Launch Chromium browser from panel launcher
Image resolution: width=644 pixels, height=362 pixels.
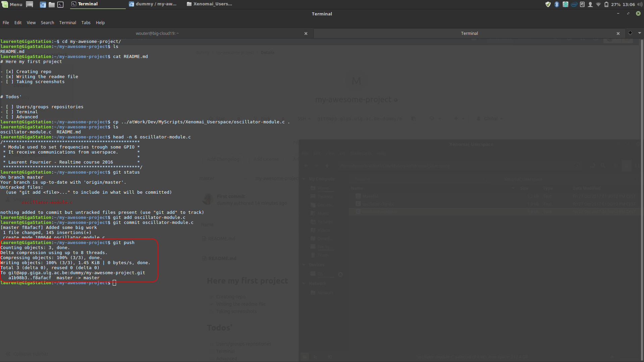43,4
